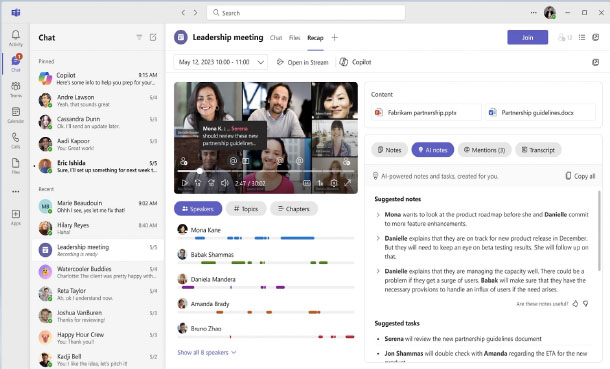Jump to Bruno Zhao's last red speaking segment

coord(350,337)
